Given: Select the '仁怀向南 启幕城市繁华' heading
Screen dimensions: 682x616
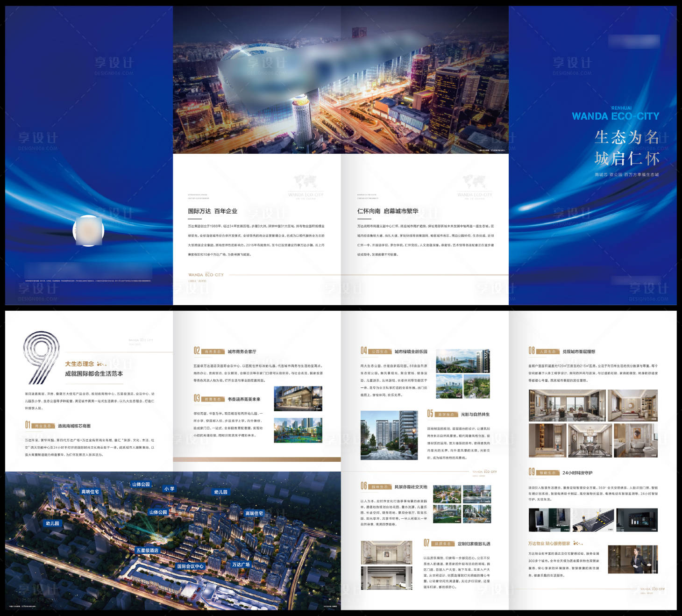Looking at the screenshot, I should pos(388,211).
